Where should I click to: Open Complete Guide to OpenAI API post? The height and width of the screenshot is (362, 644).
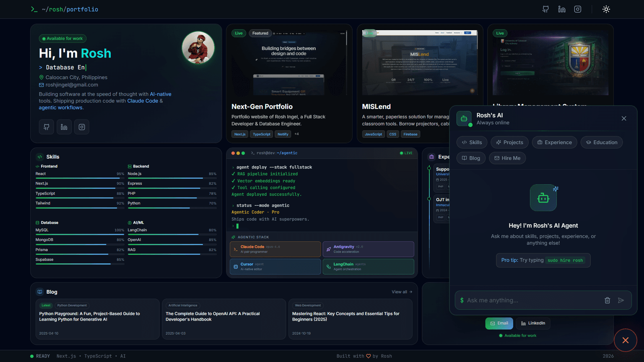click(x=224, y=319)
